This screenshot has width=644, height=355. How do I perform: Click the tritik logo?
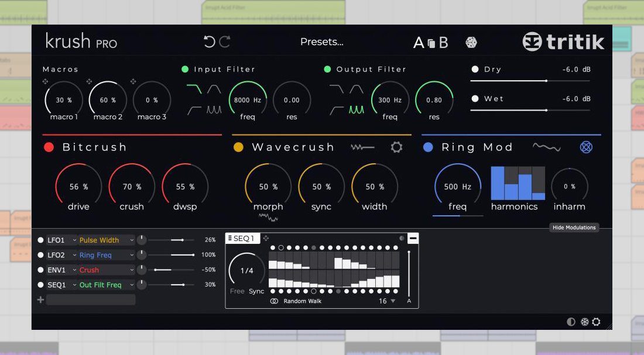click(563, 42)
